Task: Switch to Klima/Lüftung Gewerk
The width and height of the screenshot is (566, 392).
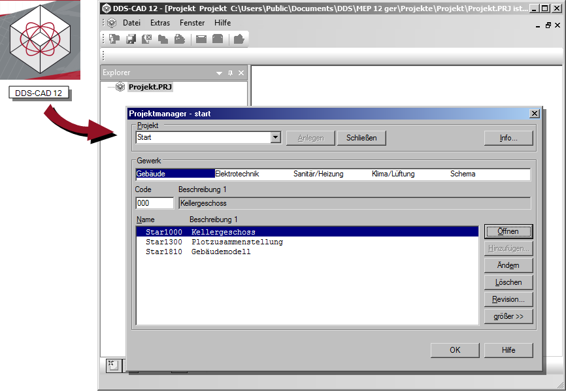Action: tap(393, 174)
